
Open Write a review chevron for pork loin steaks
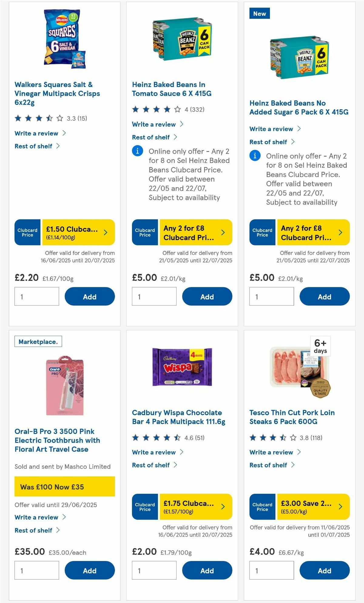[x=300, y=452]
